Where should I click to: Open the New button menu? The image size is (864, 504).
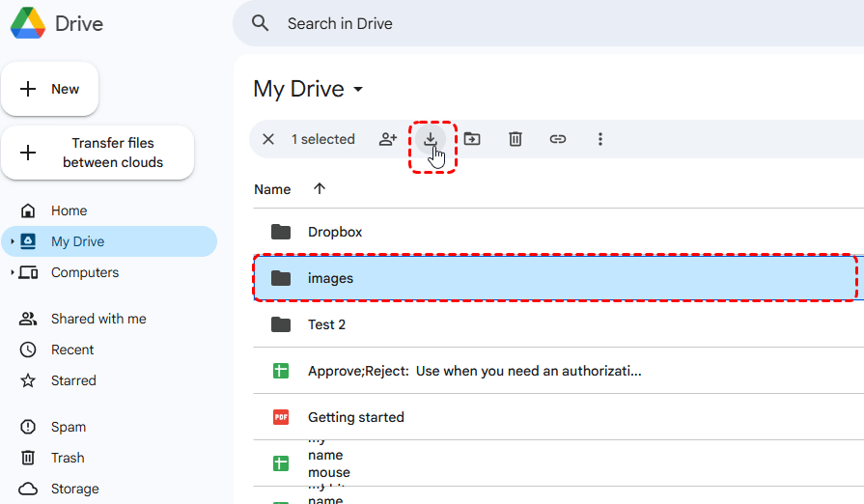[49, 89]
